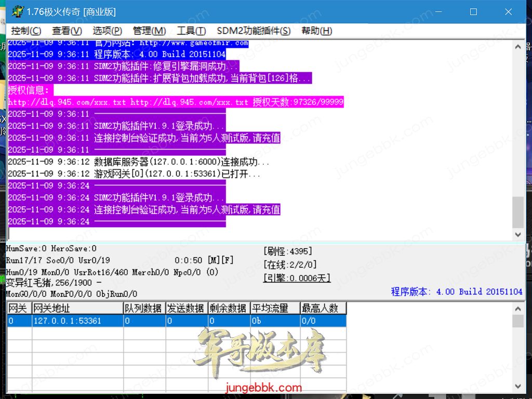Click the dlq.945.com authorization URL line
This screenshot has width=532, height=399.
(x=175, y=102)
